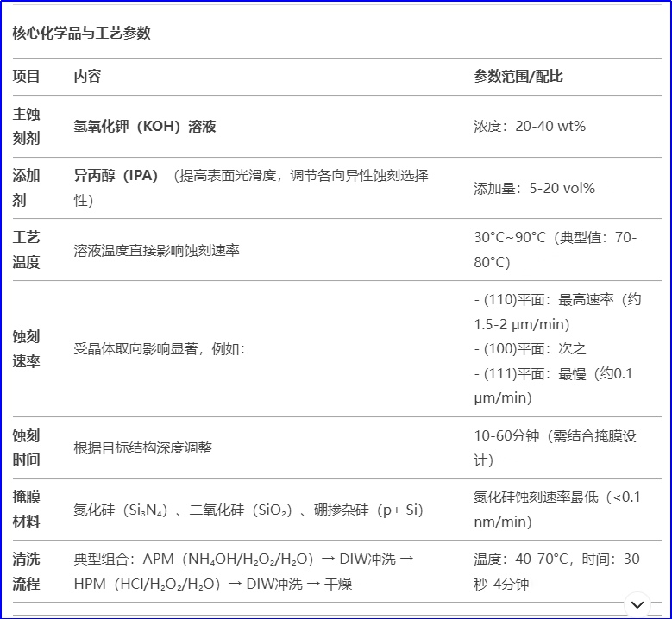Viewport: 672px width, 619px height.
Task: Click the (100)平面：次之 line
Action: [x=530, y=348]
